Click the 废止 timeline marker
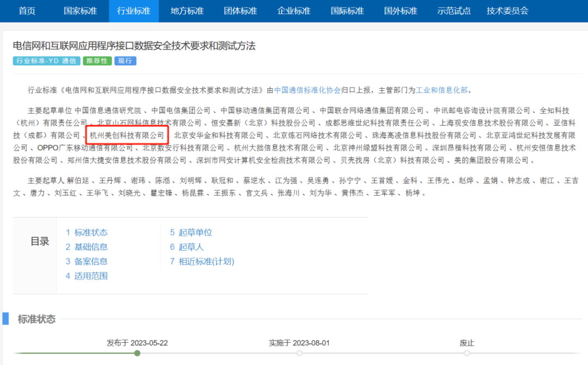 [467, 353]
